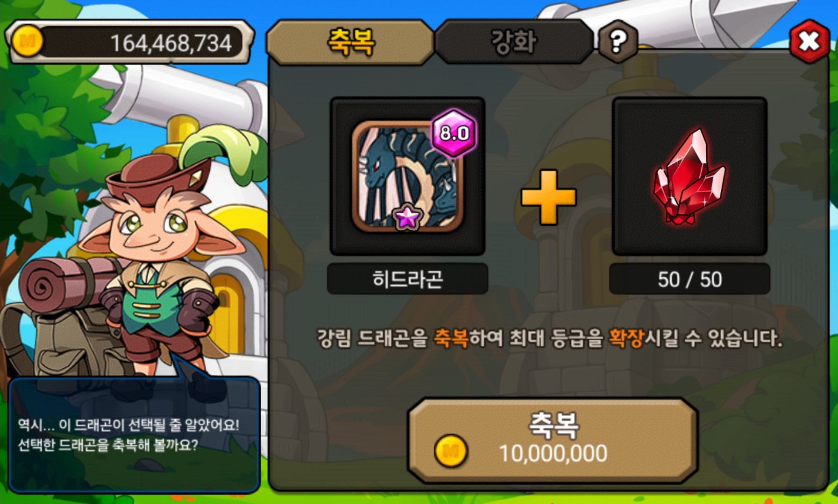Click the yellow plus sign icon
838x504 pixels.
(548, 197)
